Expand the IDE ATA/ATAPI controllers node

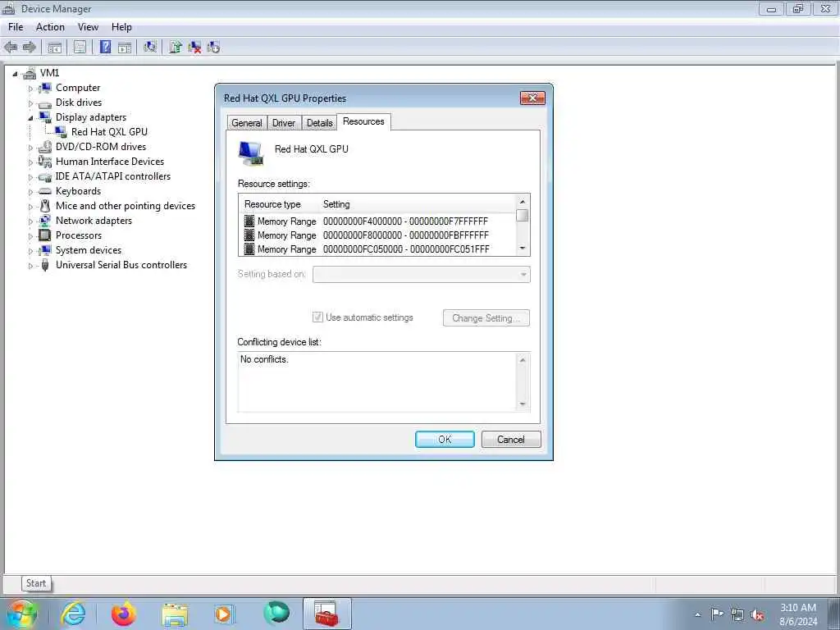point(30,177)
